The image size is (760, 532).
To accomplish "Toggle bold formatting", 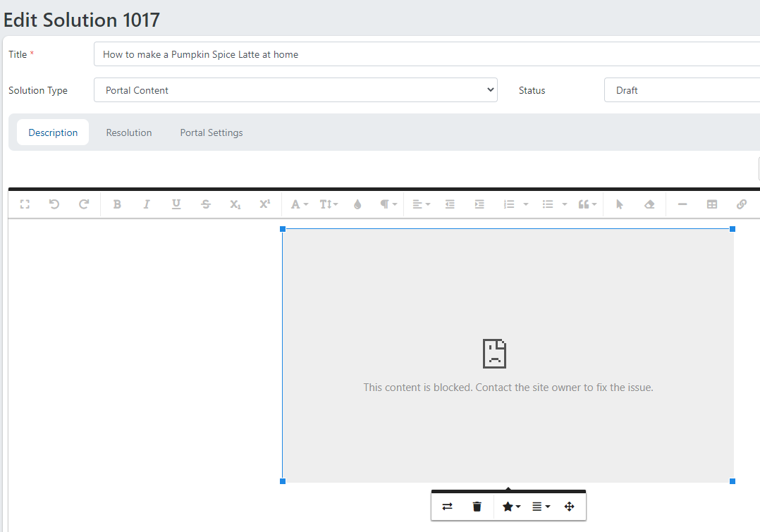I will [x=117, y=204].
